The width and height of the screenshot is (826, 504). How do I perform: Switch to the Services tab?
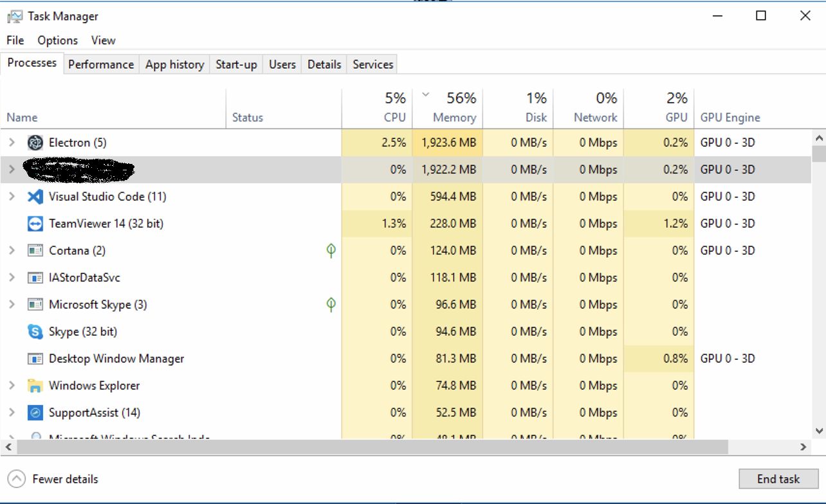click(373, 64)
